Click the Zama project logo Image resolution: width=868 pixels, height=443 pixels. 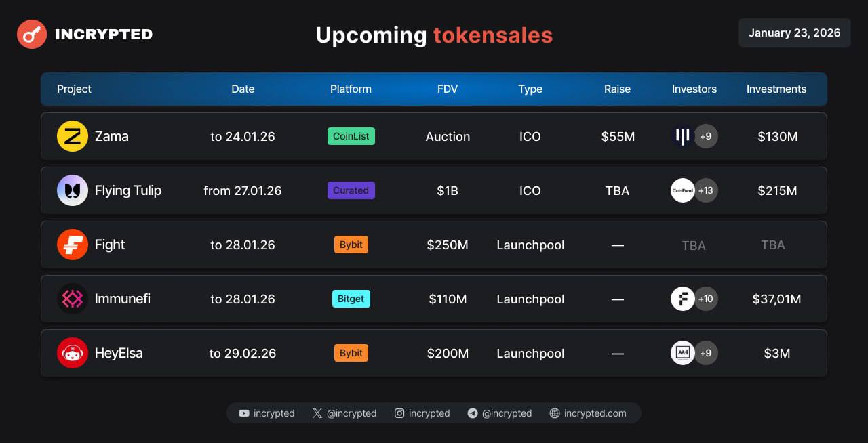[73, 136]
